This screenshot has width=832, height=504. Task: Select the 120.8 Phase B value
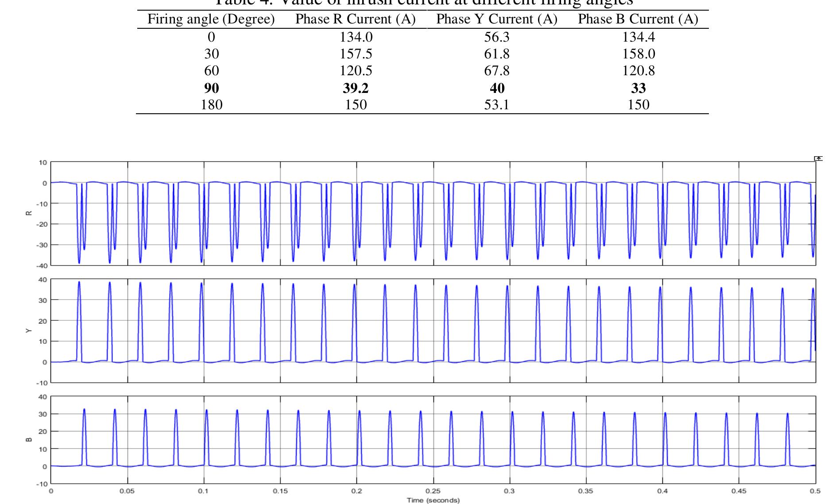pyautogui.click(x=638, y=71)
